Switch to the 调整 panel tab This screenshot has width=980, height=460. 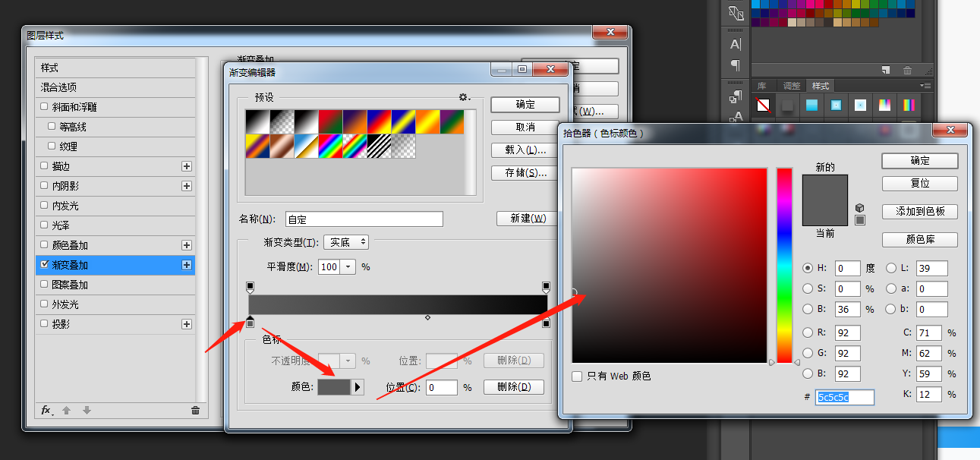[x=792, y=86]
